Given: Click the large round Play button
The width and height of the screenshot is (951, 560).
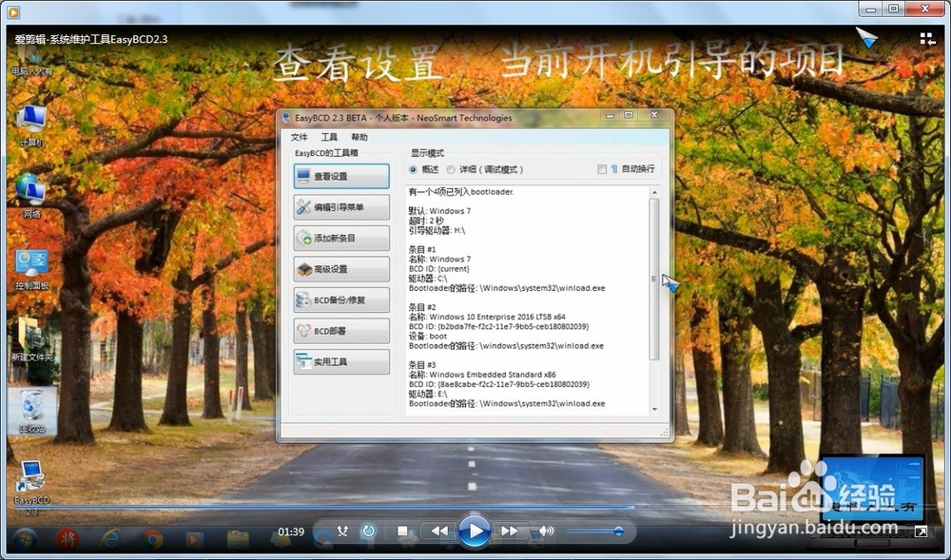Looking at the screenshot, I should click(475, 531).
